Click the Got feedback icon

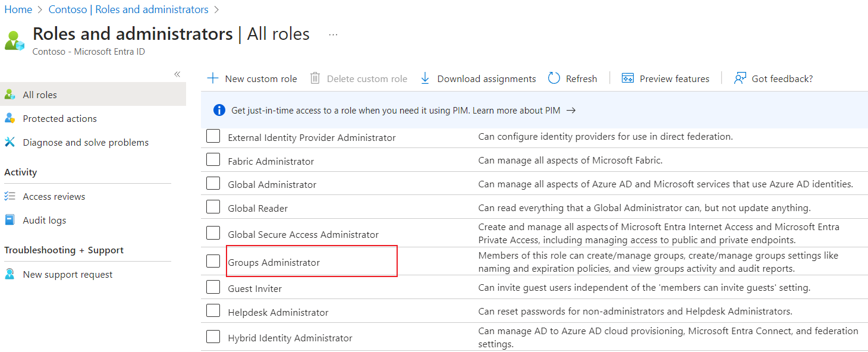[739, 78]
